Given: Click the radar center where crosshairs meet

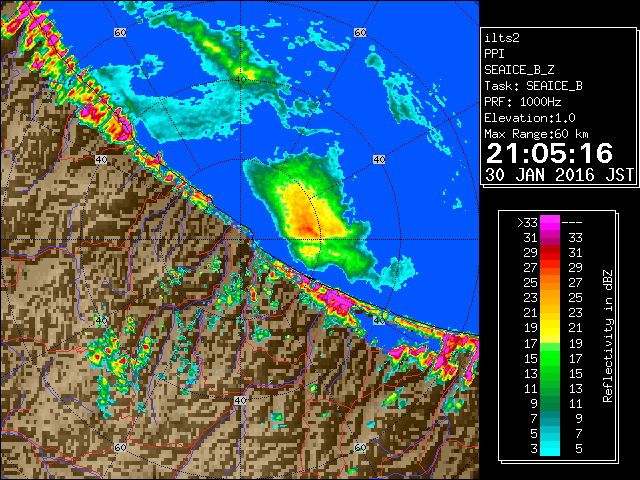Looking at the screenshot, I should [x=240, y=240].
